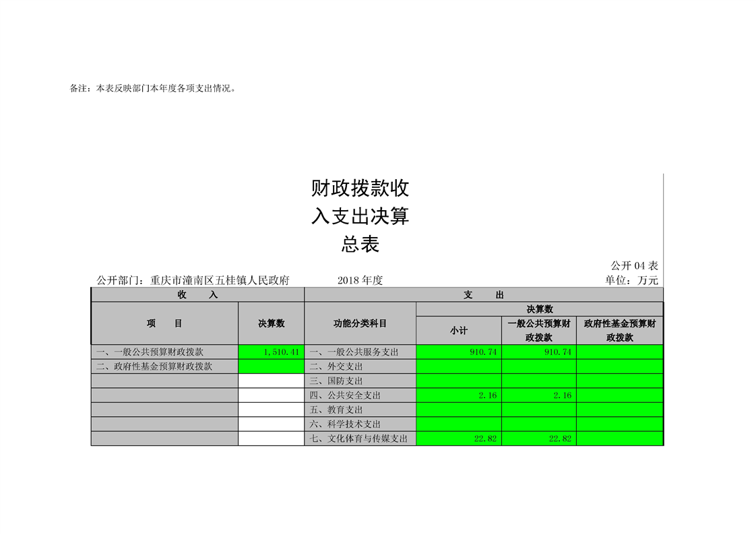Image resolution: width=756 pixels, height=534 pixels.
Task: Click the unit label 单位：万元
Action: coord(631,280)
